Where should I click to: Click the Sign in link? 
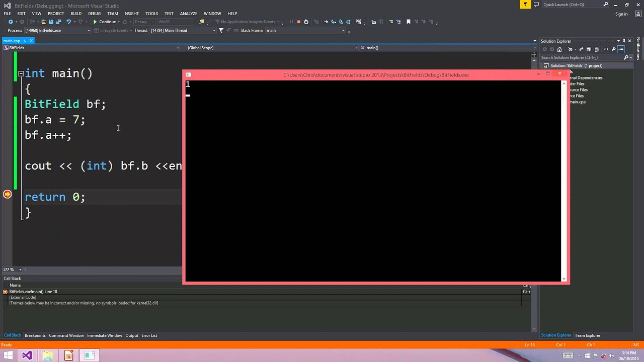[621, 14]
